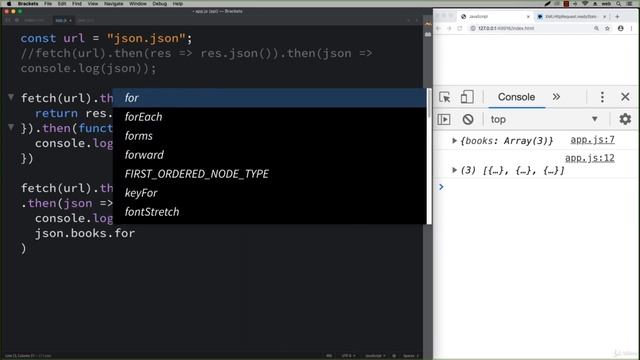Screen dimensions: 640x360
Task: Open the Help menu
Action: pyautogui.click(x=178, y=4)
